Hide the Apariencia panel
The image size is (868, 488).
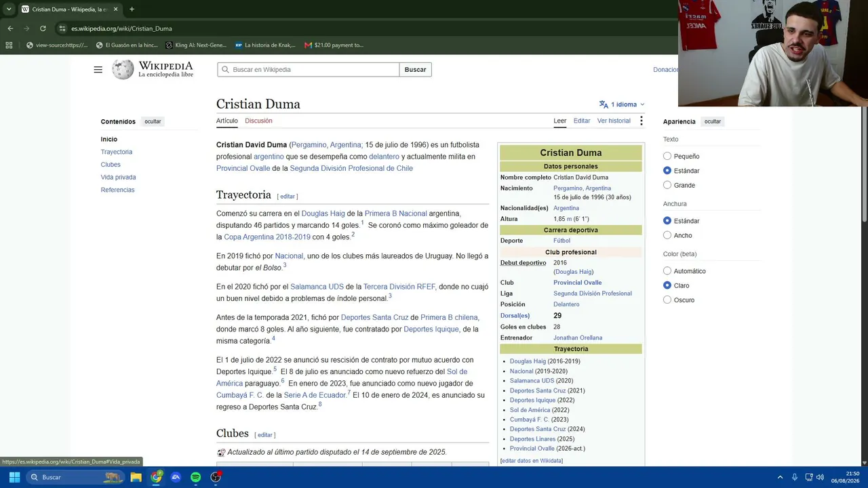(713, 121)
